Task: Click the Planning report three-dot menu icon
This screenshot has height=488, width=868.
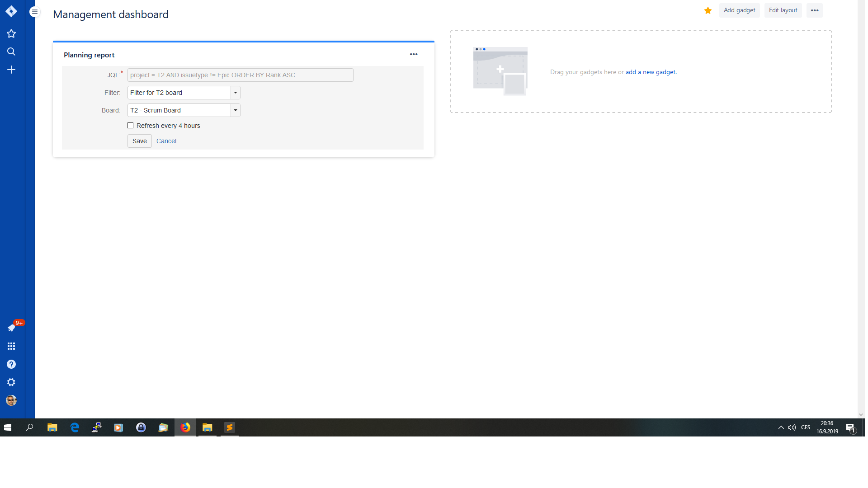Action: [414, 54]
